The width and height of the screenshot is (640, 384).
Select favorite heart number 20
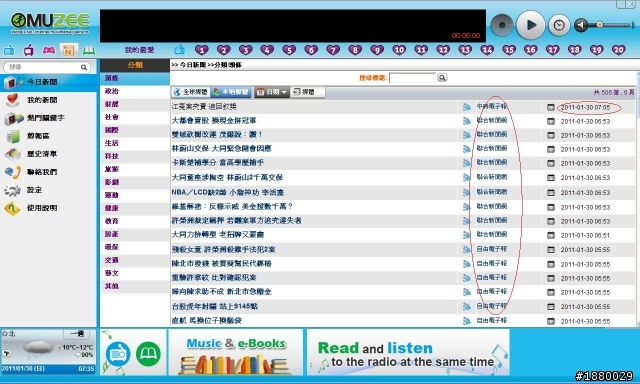pyautogui.click(x=618, y=50)
